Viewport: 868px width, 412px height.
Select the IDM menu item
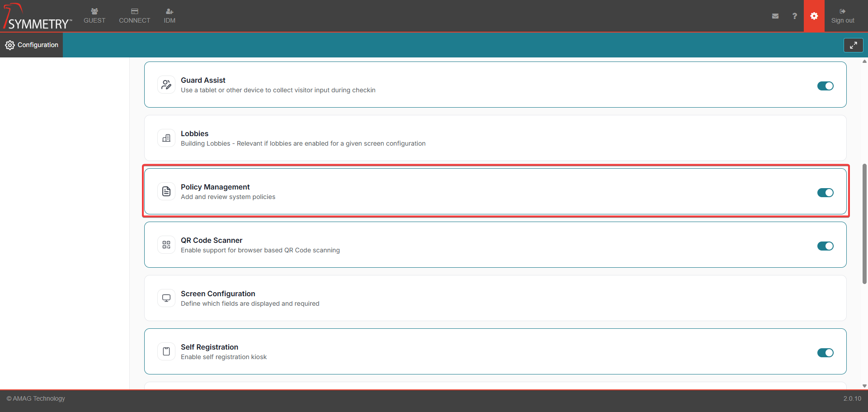coord(170,16)
